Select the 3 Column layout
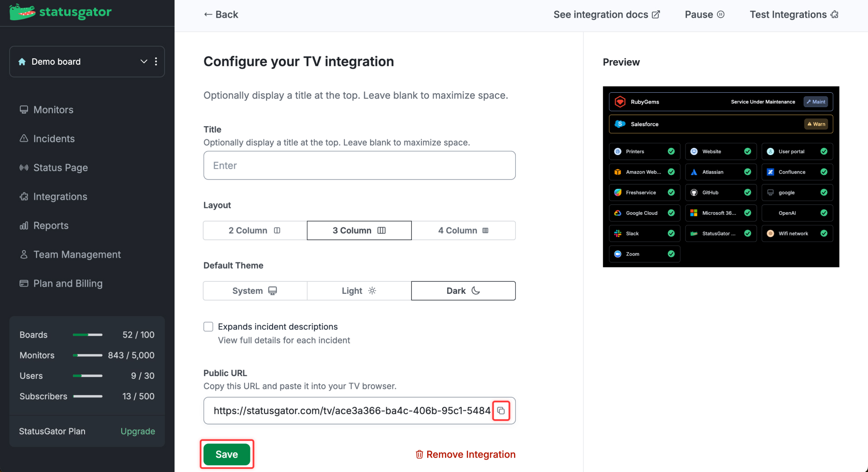868x472 pixels. pyautogui.click(x=359, y=231)
